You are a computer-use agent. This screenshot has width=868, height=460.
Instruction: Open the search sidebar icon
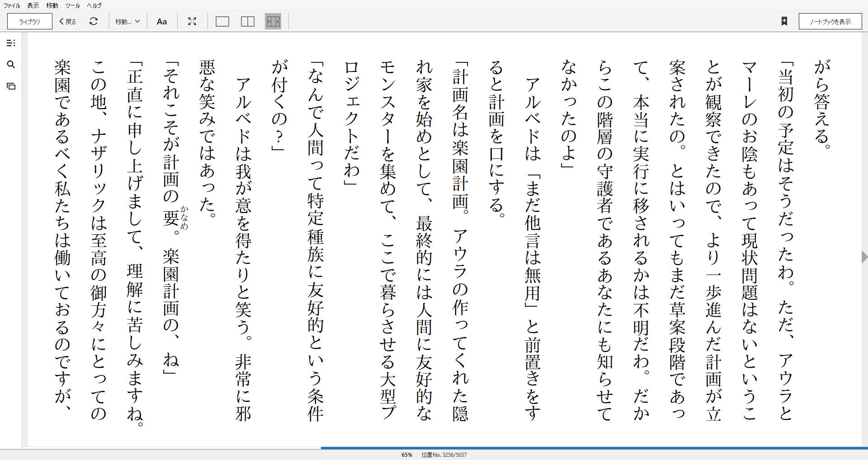(x=11, y=65)
